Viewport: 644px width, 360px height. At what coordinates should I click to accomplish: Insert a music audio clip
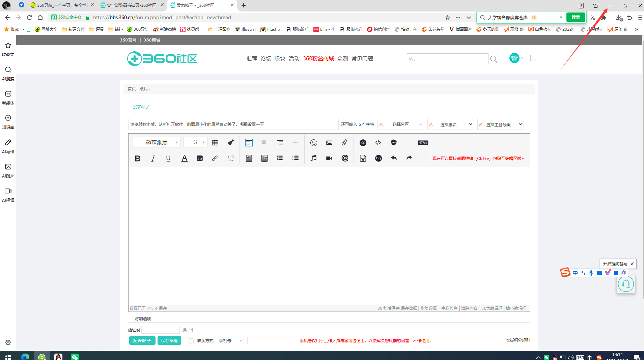click(x=313, y=158)
